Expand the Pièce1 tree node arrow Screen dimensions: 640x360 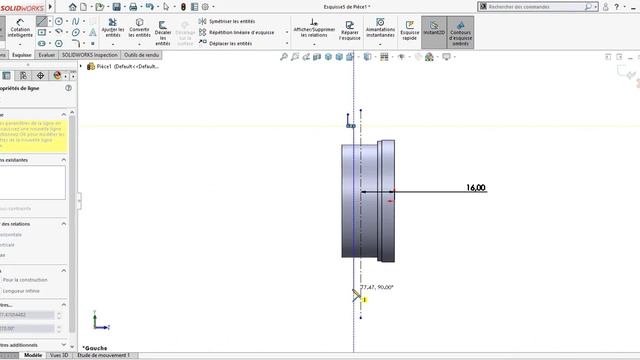(x=81, y=66)
